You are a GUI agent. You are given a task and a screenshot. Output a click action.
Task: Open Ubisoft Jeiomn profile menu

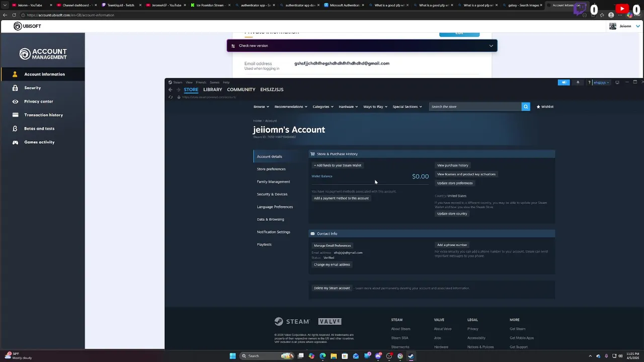click(625, 26)
